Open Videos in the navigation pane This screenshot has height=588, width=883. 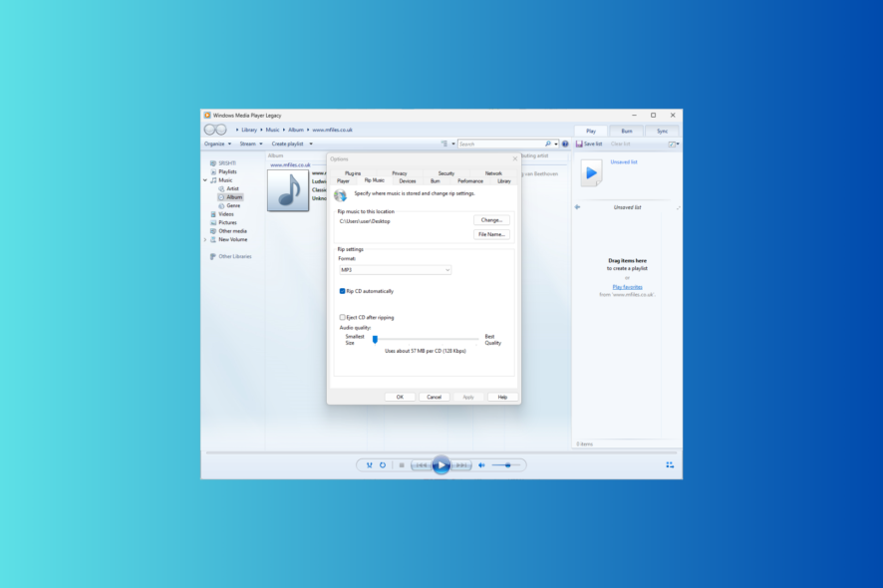(x=222, y=214)
